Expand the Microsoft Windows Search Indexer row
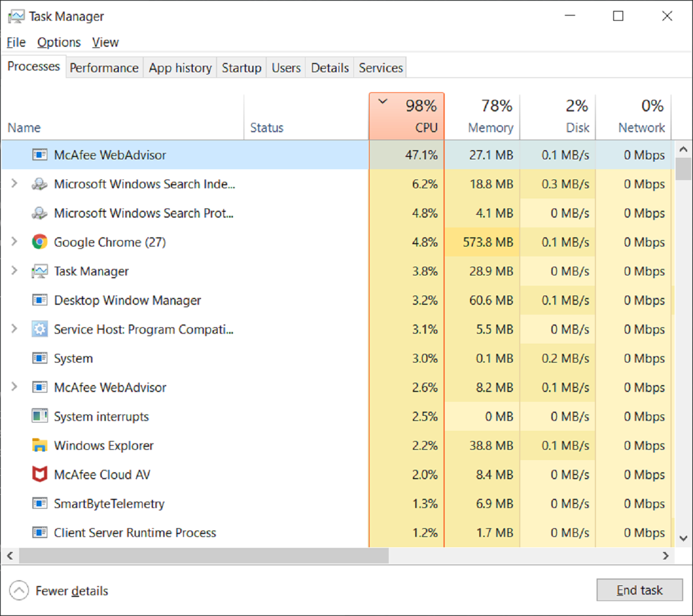 [14, 184]
